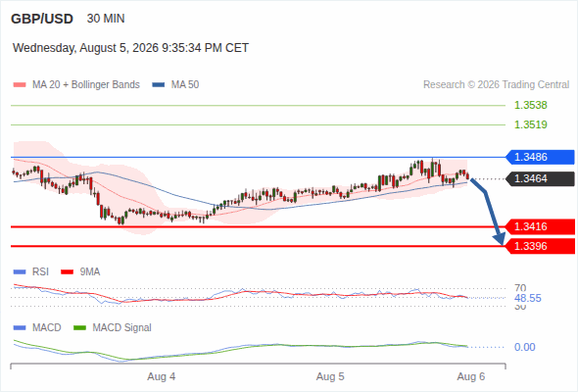
Task: Click the RSI value 48.55 label
Action: [x=528, y=298]
